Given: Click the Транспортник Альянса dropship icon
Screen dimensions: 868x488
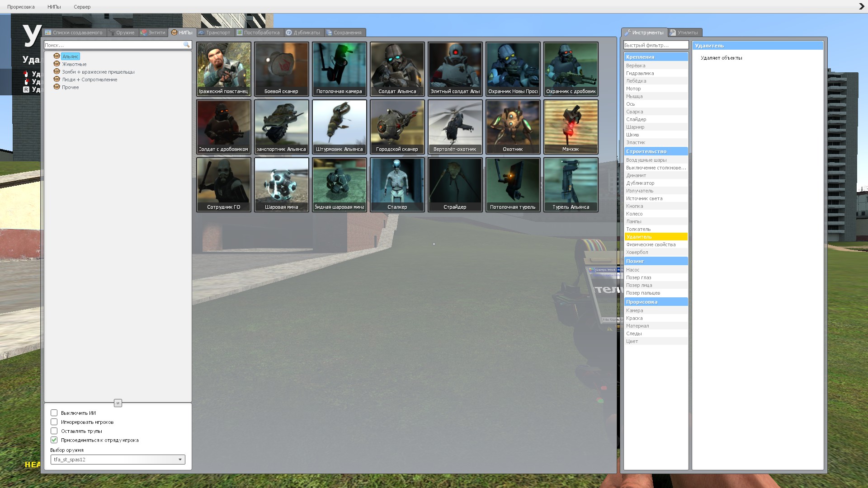Looking at the screenshot, I should [281, 127].
